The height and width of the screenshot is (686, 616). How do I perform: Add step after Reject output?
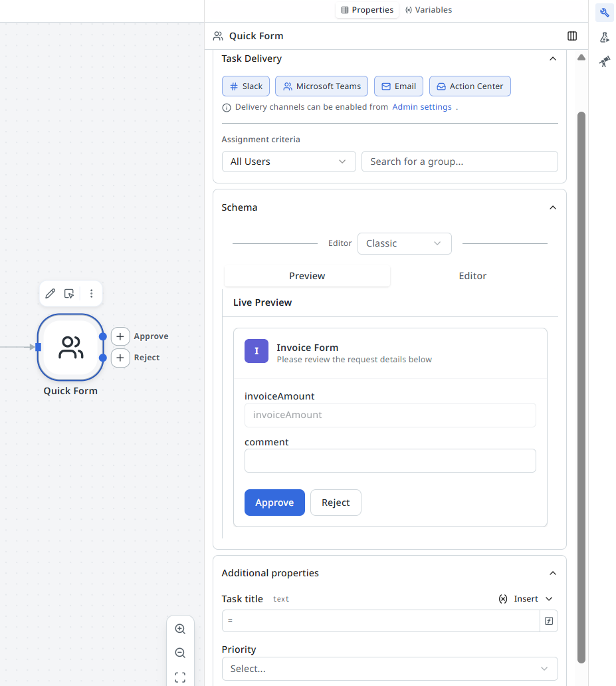[x=120, y=358]
